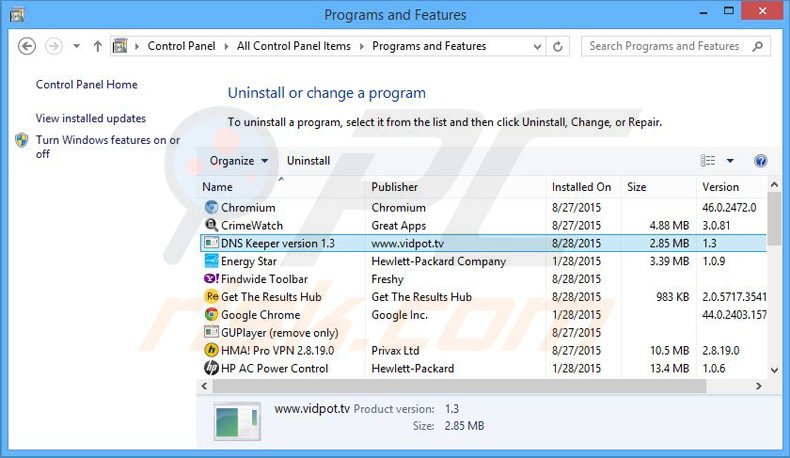790x458 pixels.
Task: Sort by the Publisher column header
Action: [x=456, y=187]
